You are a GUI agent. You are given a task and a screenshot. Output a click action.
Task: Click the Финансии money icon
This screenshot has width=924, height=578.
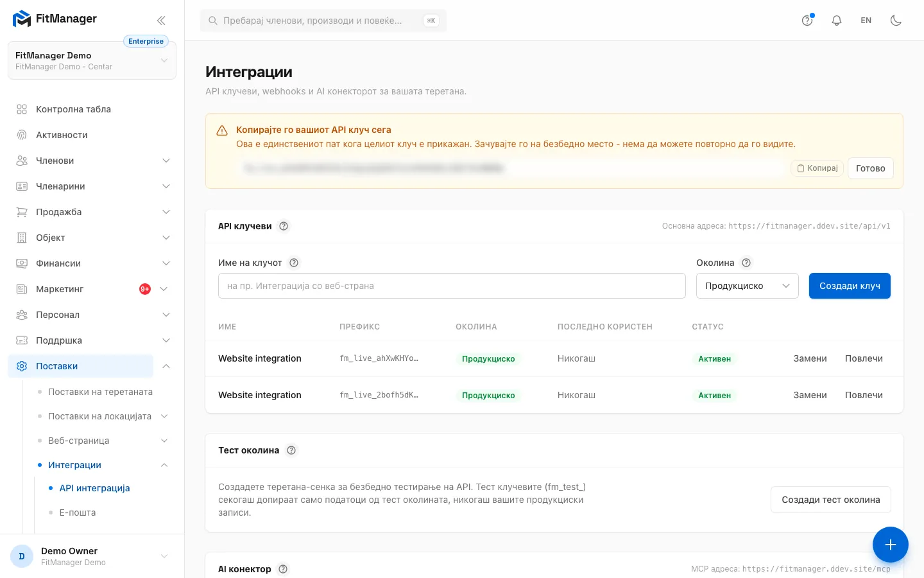click(x=22, y=263)
